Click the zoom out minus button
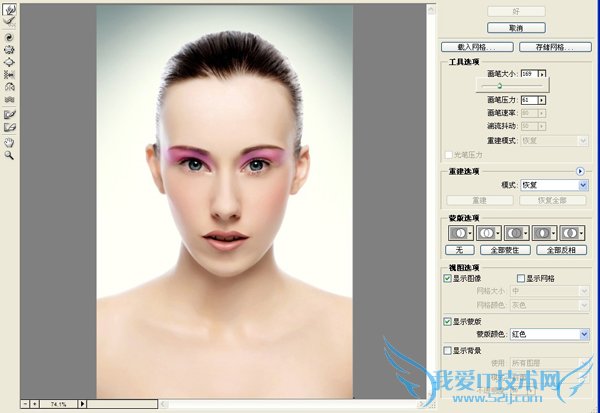This screenshot has height=413, width=600. click(25, 404)
